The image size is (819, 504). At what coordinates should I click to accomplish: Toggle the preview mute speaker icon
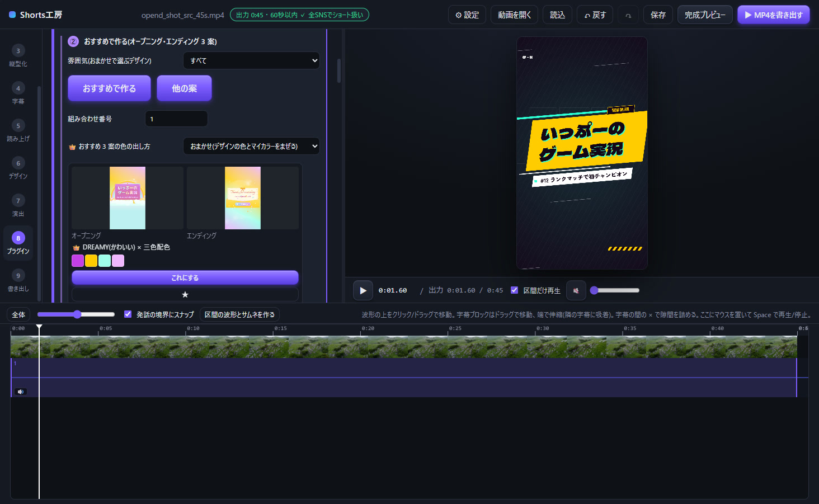[576, 290]
